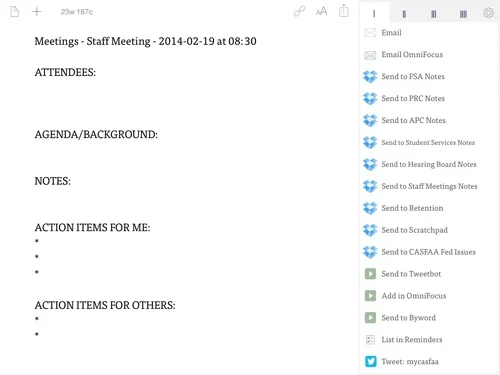Viewport: 500px width, 375px height.
Task: Create a new draft with plus icon
Action: click(37, 12)
